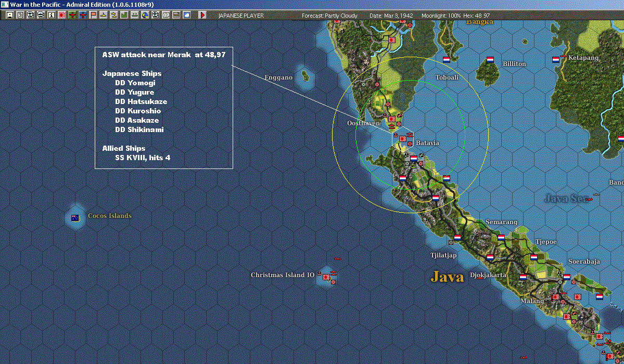Select the Dutch flag base at Tjilatjap

pos(457,238)
